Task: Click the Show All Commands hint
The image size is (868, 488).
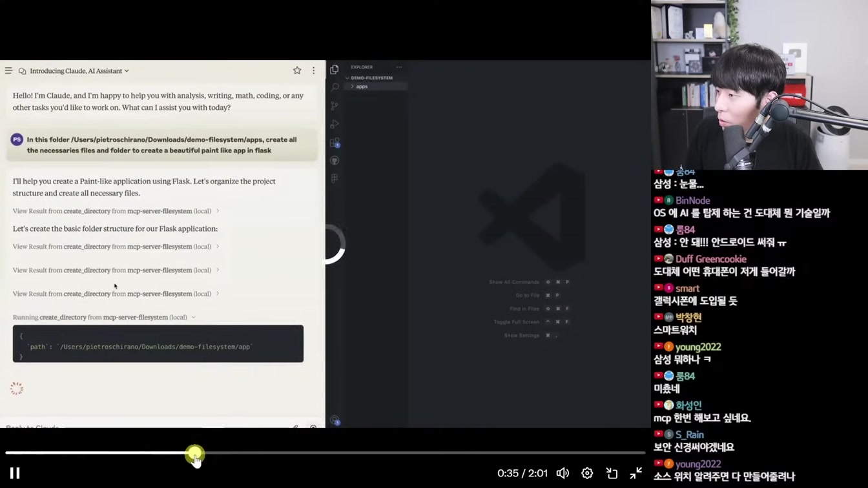Action: pyautogui.click(x=529, y=282)
